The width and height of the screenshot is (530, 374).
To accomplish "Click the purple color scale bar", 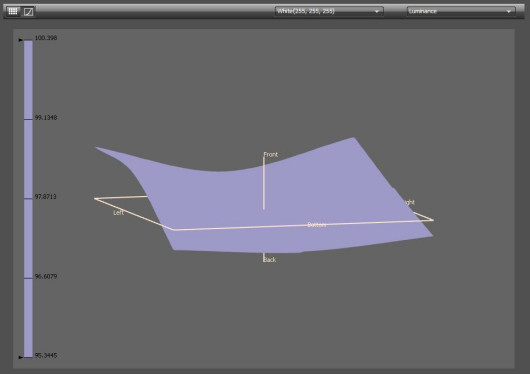I will pos(28,199).
